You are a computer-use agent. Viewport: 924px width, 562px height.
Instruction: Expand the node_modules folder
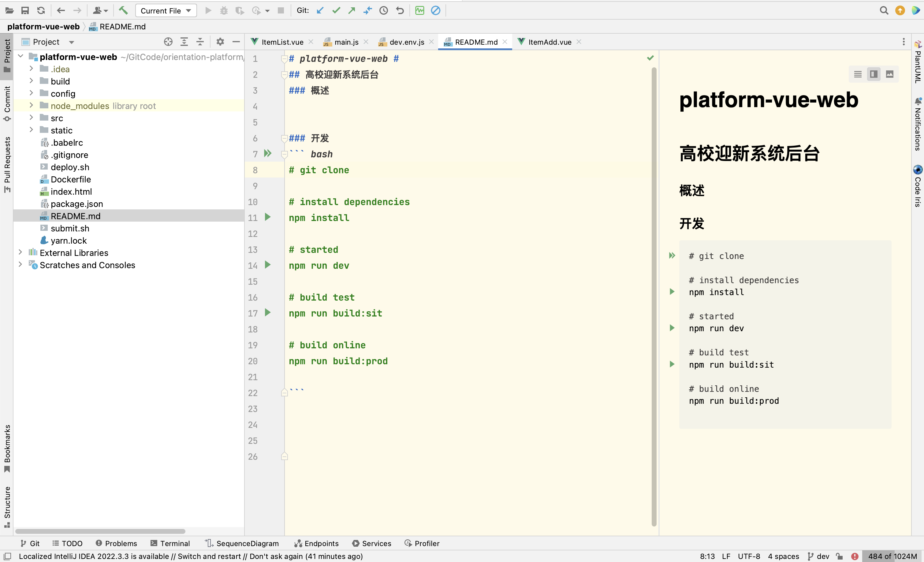pos(32,106)
